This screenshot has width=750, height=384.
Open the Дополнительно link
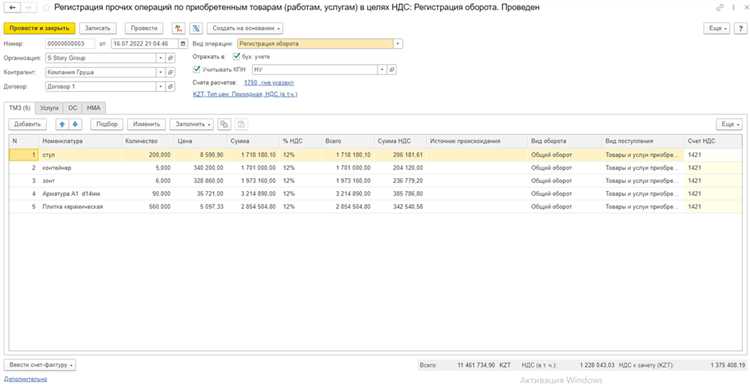point(25,379)
